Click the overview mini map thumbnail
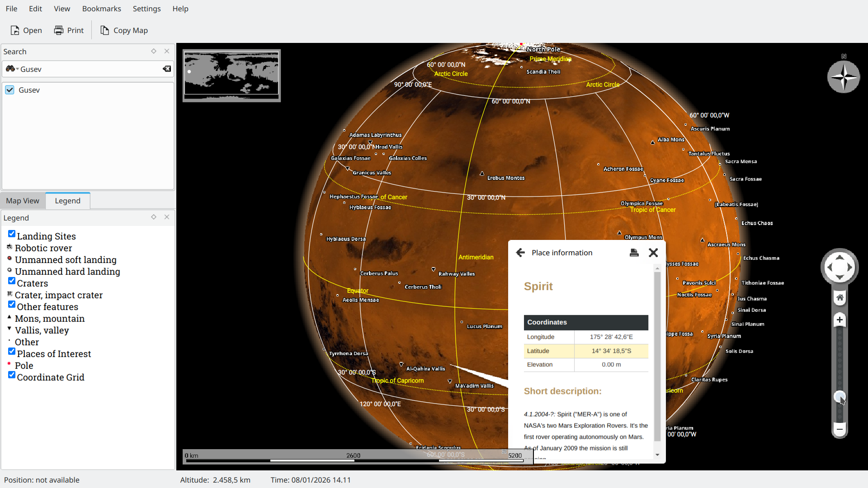 tap(231, 75)
